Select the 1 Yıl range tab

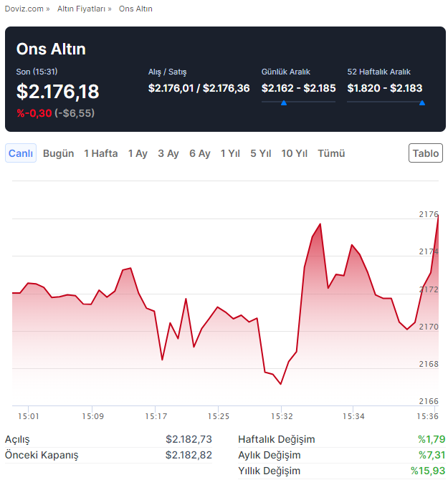[230, 153]
